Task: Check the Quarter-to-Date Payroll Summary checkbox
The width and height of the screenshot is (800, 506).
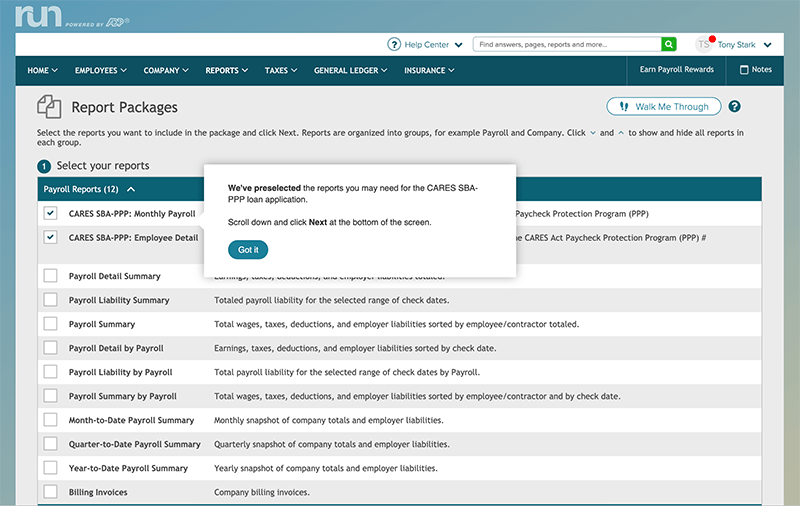Action: [50, 444]
